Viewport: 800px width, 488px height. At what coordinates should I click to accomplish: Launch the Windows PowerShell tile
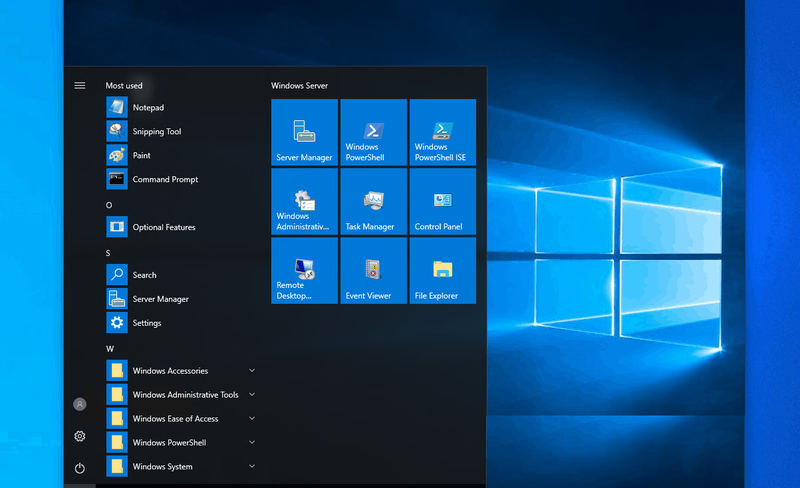click(x=373, y=132)
